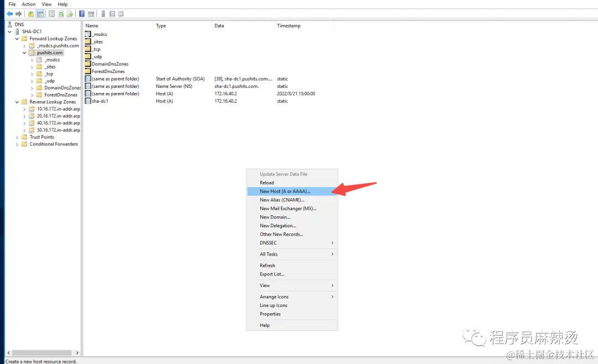This screenshot has width=598, height=364.
Task: Toggle the Show/Hide Action Pane icon
Action: 91,14
